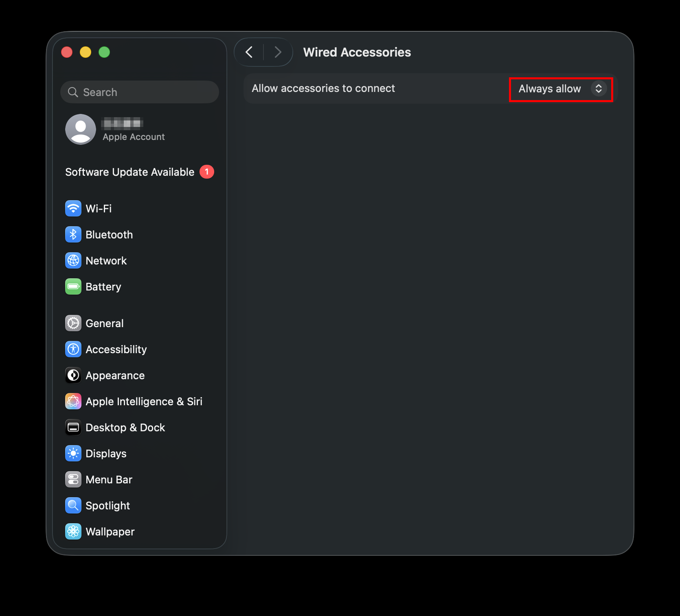This screenshot has height=616, width=680.
Task: Select the Network label
Action: 106,261
